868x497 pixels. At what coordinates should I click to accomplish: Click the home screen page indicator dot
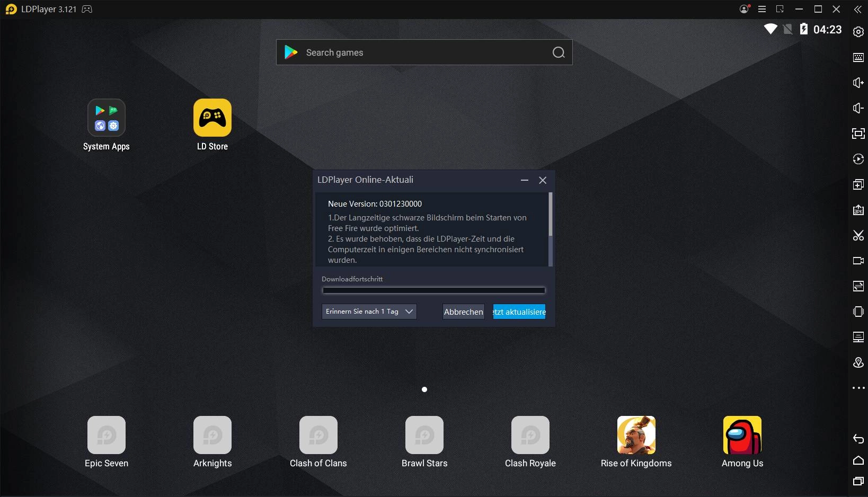[424, 389]
